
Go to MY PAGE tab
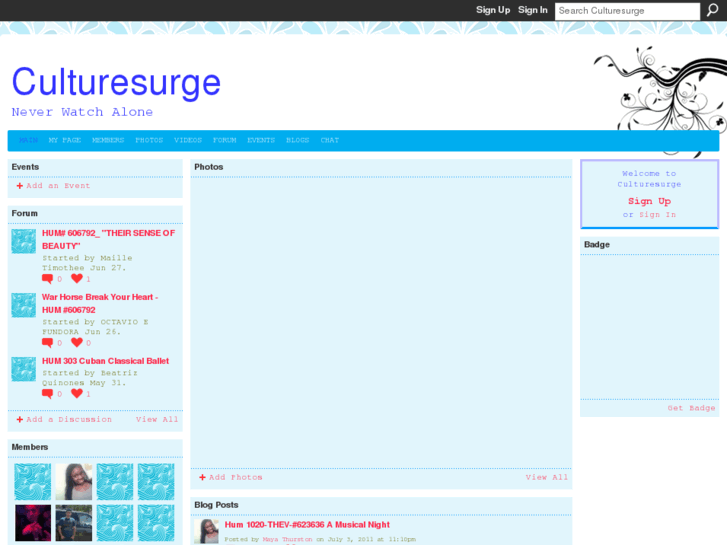click(65, 140)
